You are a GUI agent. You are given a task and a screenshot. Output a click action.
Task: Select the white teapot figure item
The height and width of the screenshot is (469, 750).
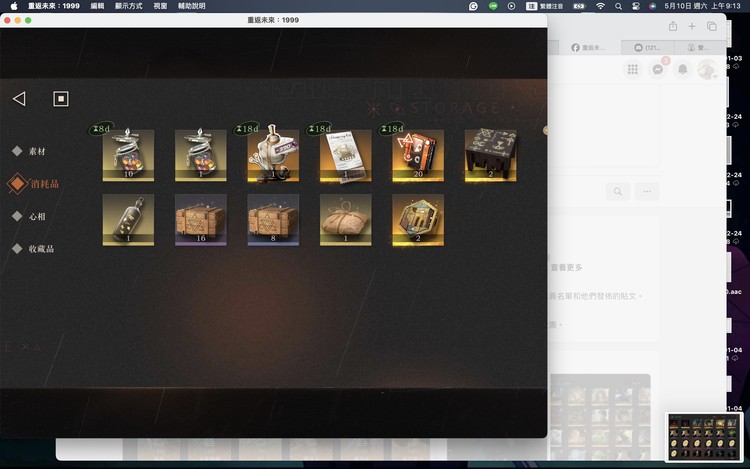point(273,154)
